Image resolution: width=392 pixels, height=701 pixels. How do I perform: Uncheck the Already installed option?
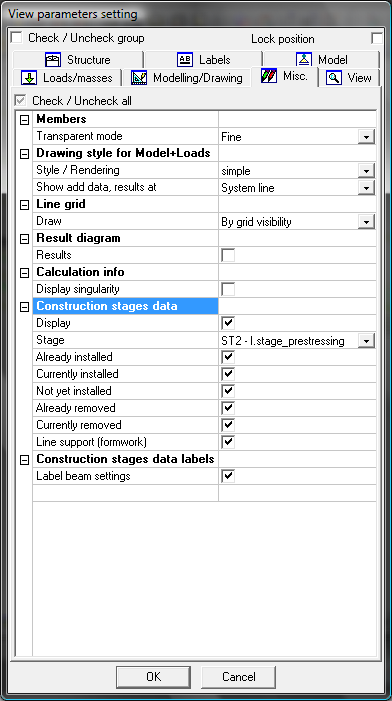coord(228,357)
